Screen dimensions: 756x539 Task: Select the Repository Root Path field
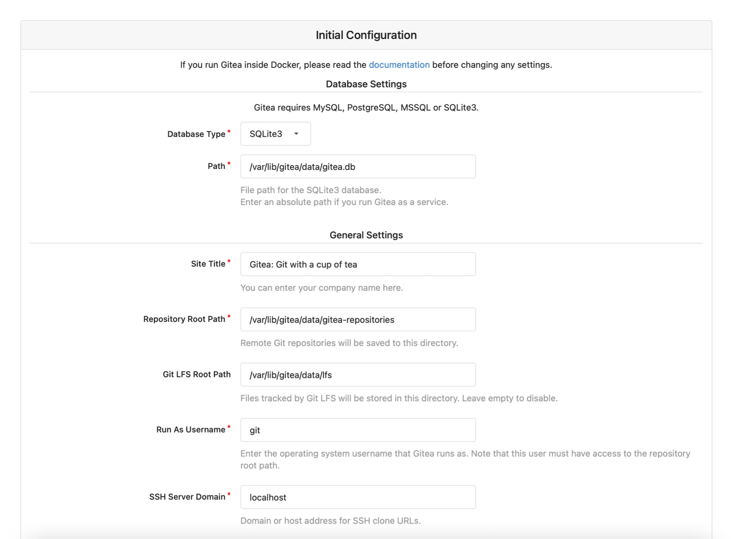tap(358, 319)
